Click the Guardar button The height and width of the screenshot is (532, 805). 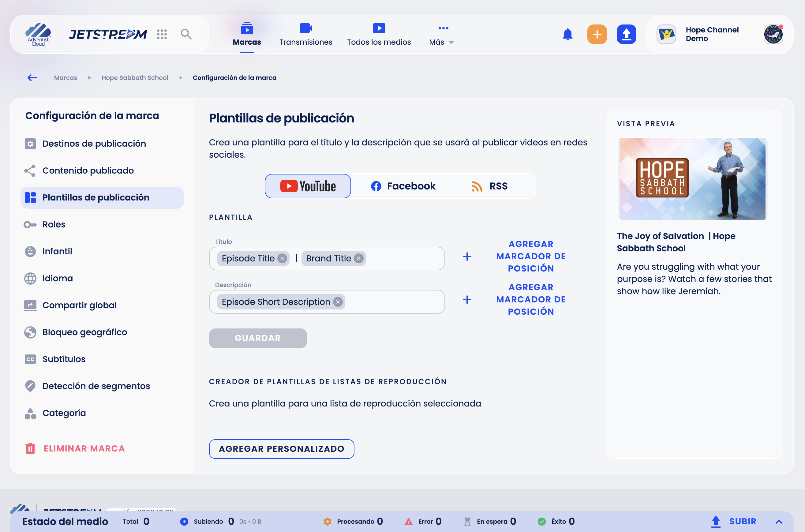pos(258,338)
